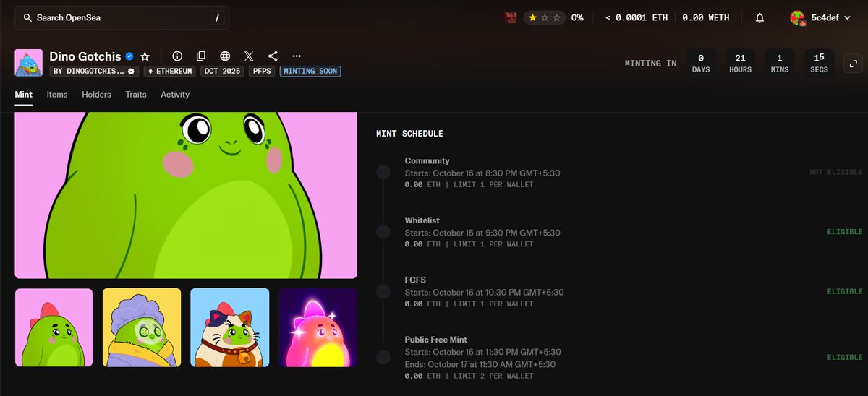
Task: Switch to the Activity tab
Action: (x=175, y=95)
